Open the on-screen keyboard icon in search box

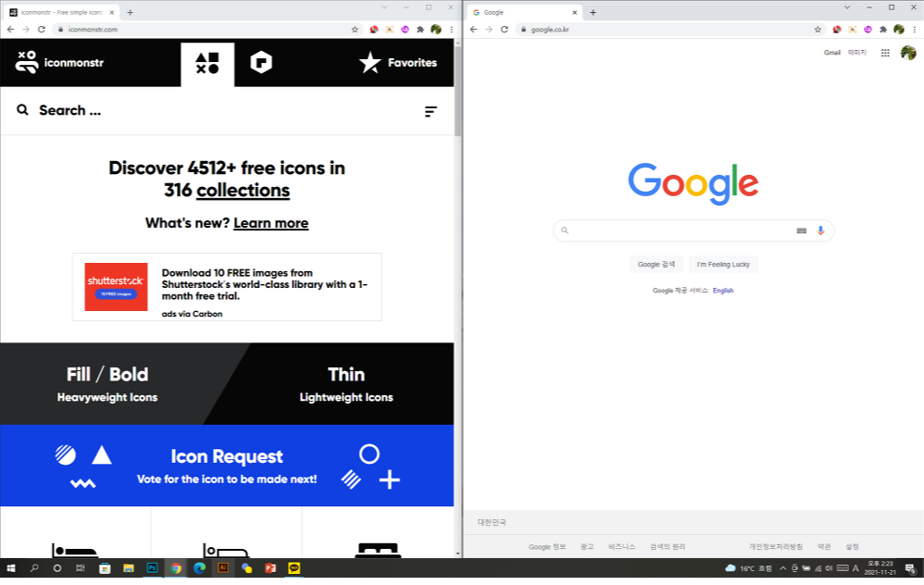pos(802,230)
